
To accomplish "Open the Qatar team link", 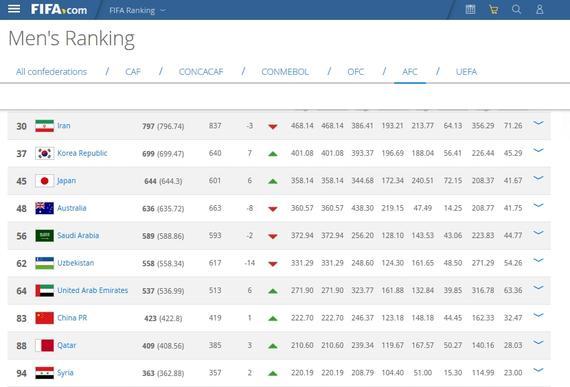I will (x=67, y=345).
